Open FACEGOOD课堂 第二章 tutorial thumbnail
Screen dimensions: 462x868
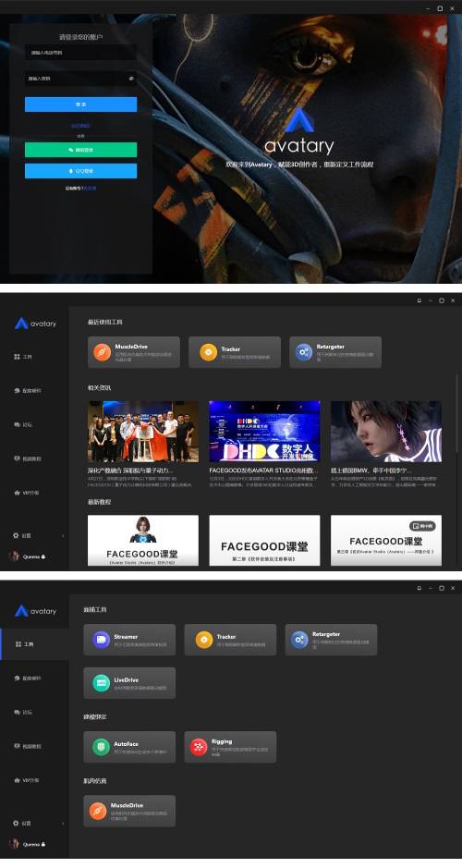click(264, 540)
